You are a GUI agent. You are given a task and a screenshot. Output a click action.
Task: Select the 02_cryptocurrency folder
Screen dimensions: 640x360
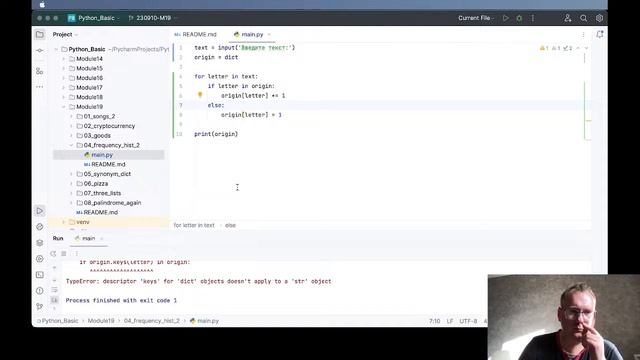point(109,126)
